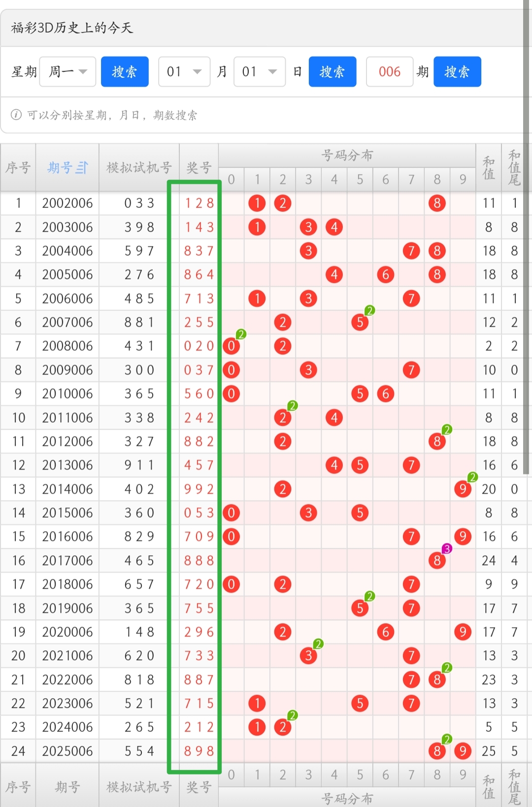Image resolution: width=532 pixels, height=807 pixels.
Task: Click red ball 6 in row 2005006
Action: (386, 274)
